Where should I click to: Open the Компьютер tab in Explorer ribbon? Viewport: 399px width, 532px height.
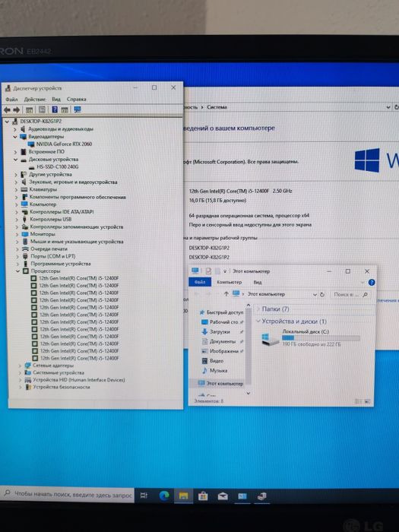[x=230, y=282]
